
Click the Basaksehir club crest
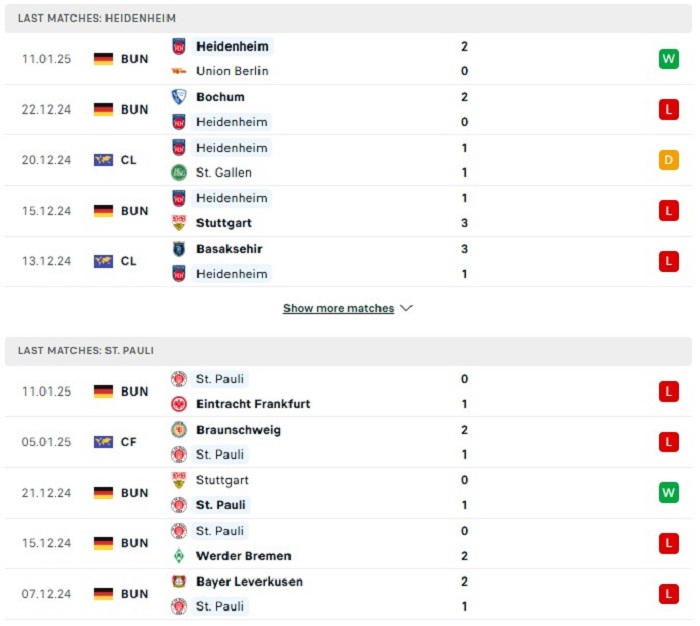click(179, 249)
